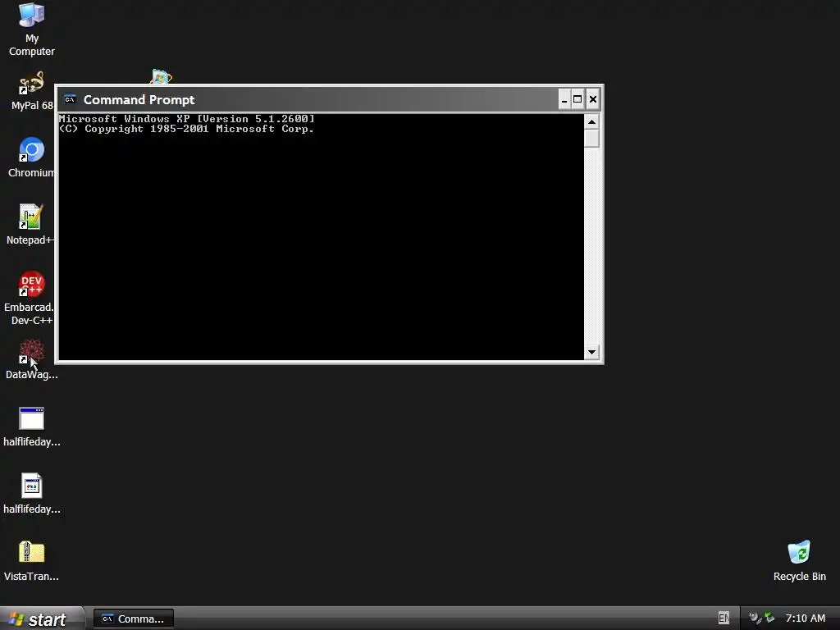The image size is (840, 630).
Task: Open My Computer desktop icon
Action: 32,30
